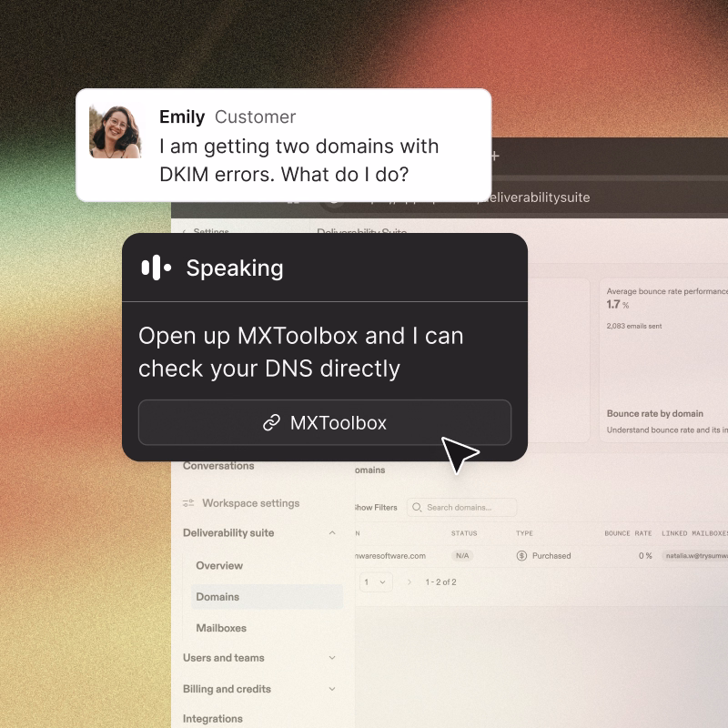Sort by the BOUNCE RATE column header
This screenshot has width=728, height=728.
[x=628, y=533]
